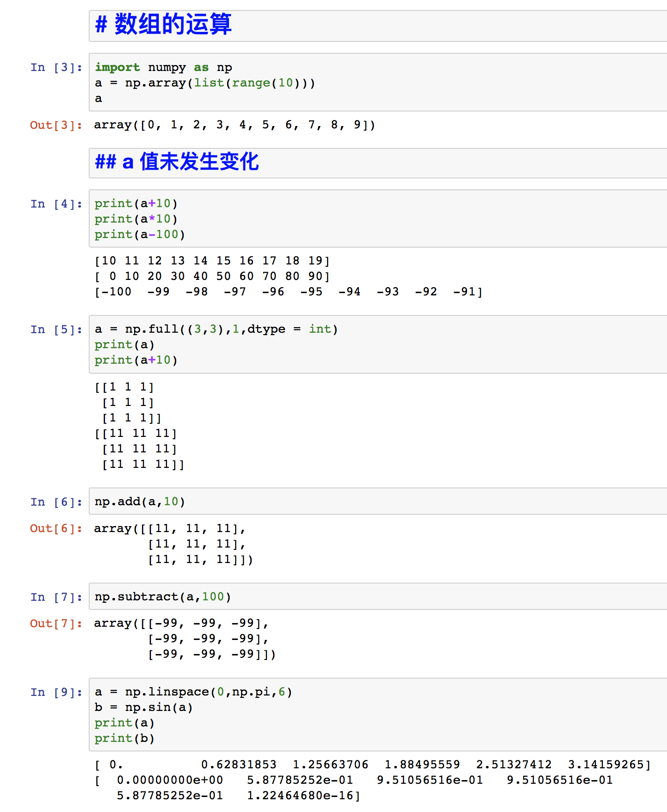Click the markdown heading cell "# 数组的运算"

pos(378,25)
